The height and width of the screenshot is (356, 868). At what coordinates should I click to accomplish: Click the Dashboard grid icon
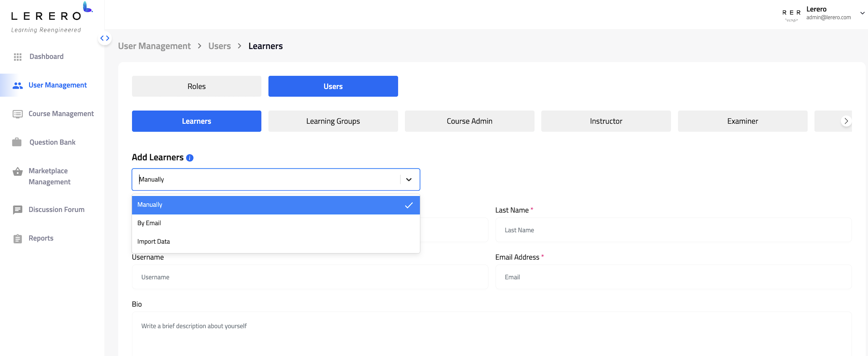click(17, 57)
